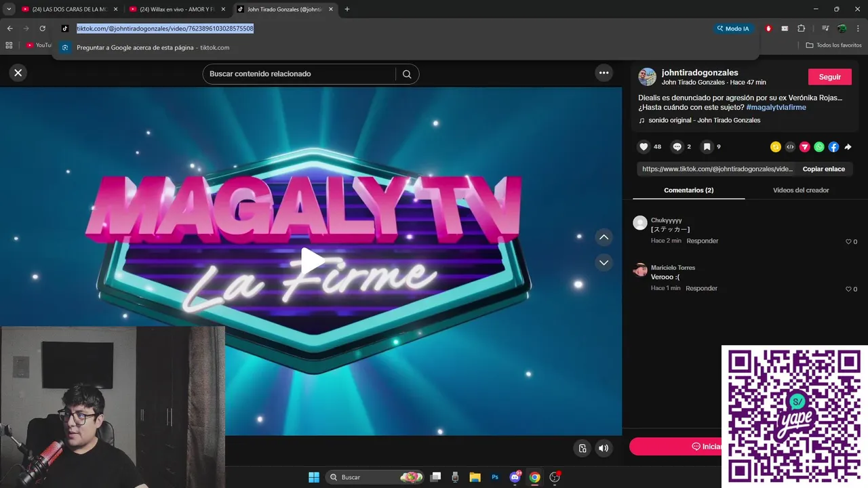
Task: Open Chrome profile avatar
Action: pos(842,28)
